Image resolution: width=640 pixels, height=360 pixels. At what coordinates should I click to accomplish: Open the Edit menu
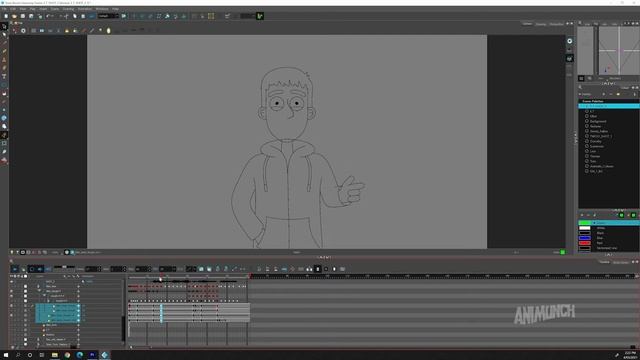pyautogui.click(x=13, y=9)
